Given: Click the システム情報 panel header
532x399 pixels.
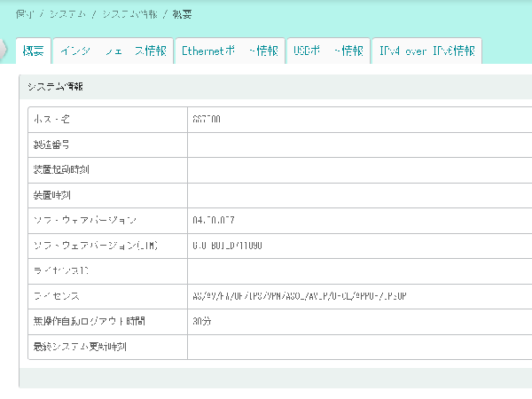Looking at the screenshot, I should [x=276, y=87].
